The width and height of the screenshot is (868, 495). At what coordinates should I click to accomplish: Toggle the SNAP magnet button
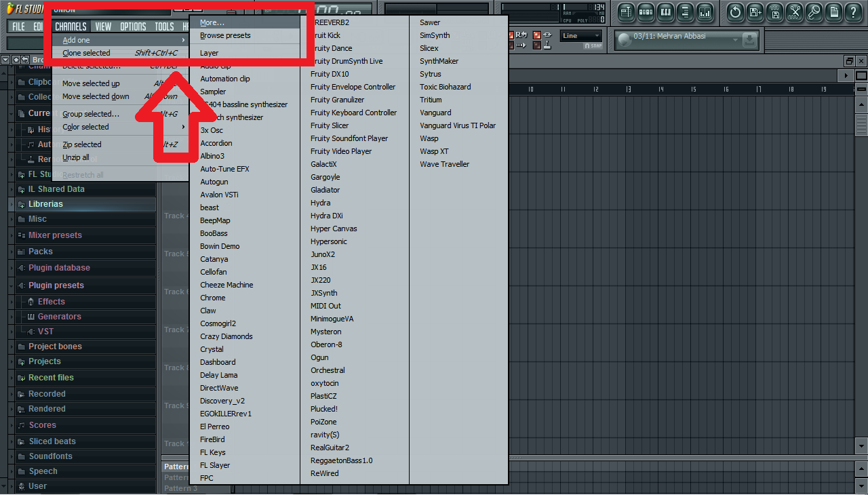pyautogui.click(x=593, y=46)
